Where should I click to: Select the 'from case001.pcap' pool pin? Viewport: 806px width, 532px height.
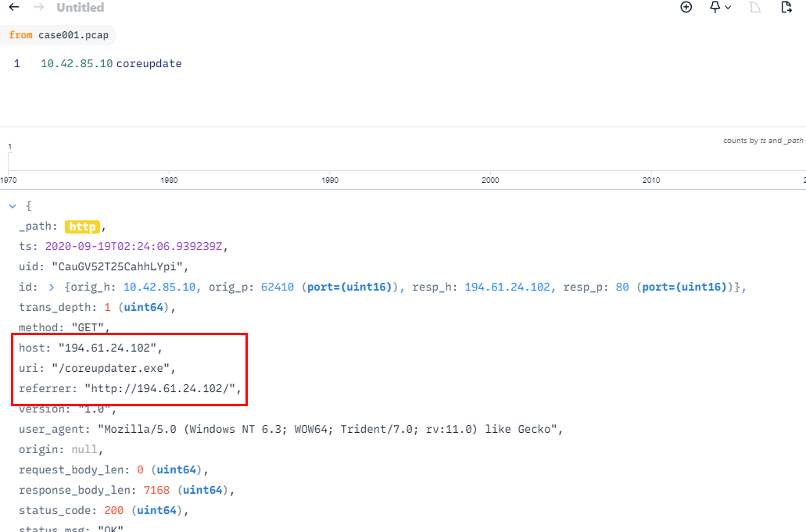pyautogui.click(x=59, y=35)
